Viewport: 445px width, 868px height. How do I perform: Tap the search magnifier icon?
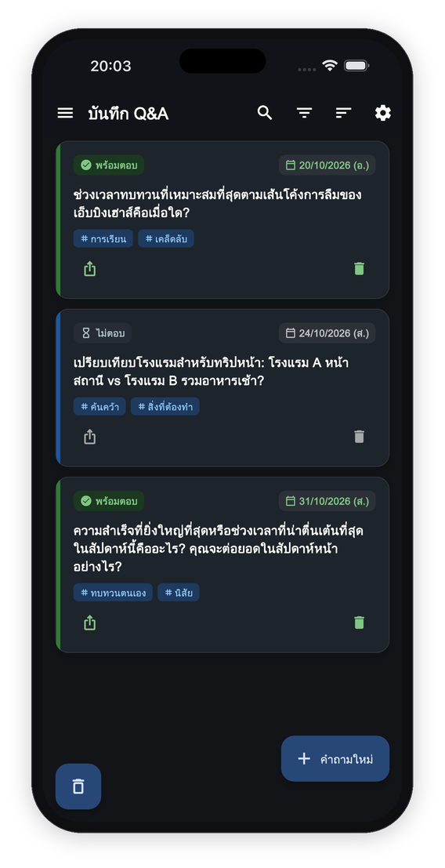click(265, 114)
